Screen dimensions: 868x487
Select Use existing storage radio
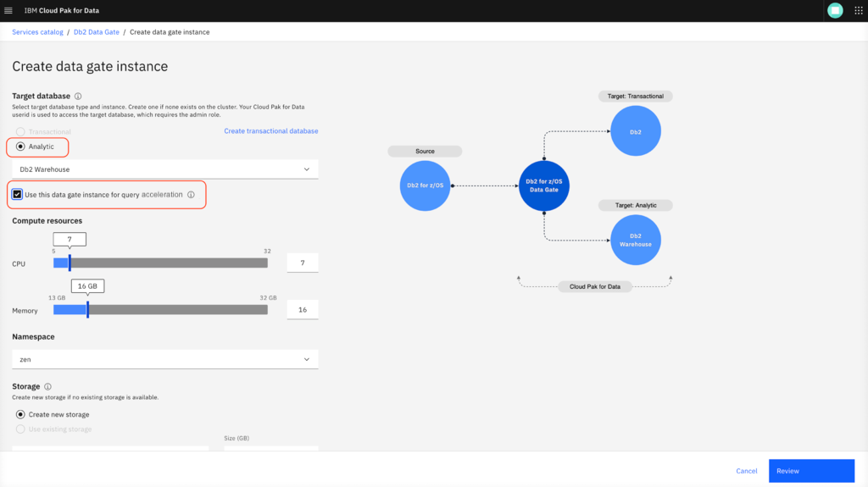pyautogui.click(x=20, y=429)
